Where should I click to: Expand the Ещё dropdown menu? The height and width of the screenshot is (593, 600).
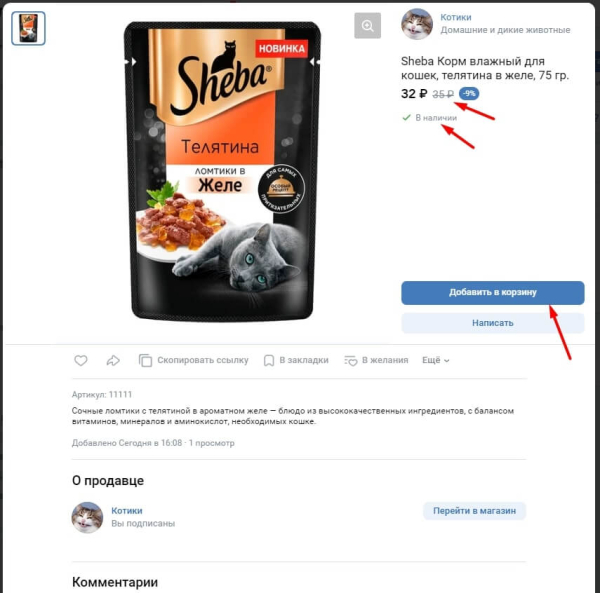[x=435, y=360]
